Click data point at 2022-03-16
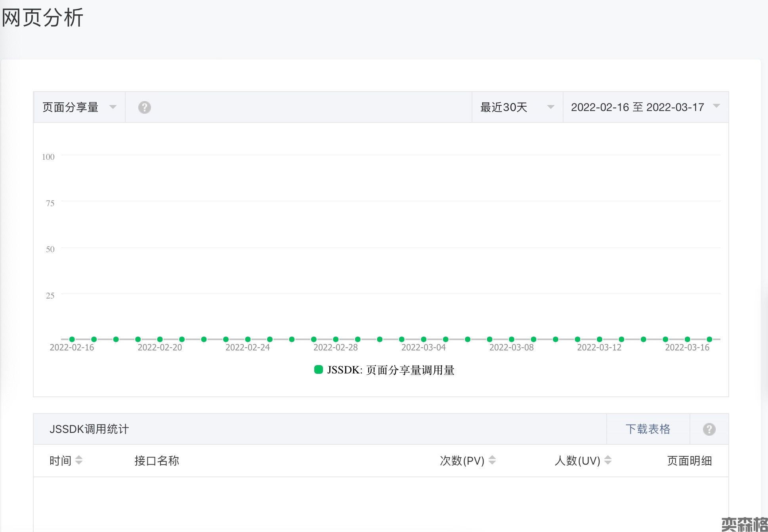Viewport: 768px width, 532px height. click(688, 339)
